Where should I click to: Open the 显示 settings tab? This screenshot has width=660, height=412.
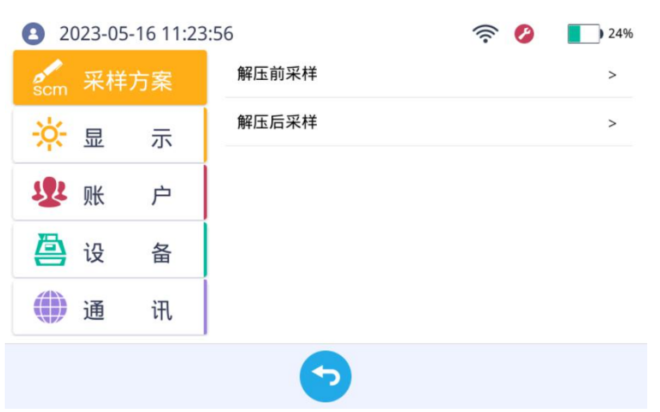127,136
